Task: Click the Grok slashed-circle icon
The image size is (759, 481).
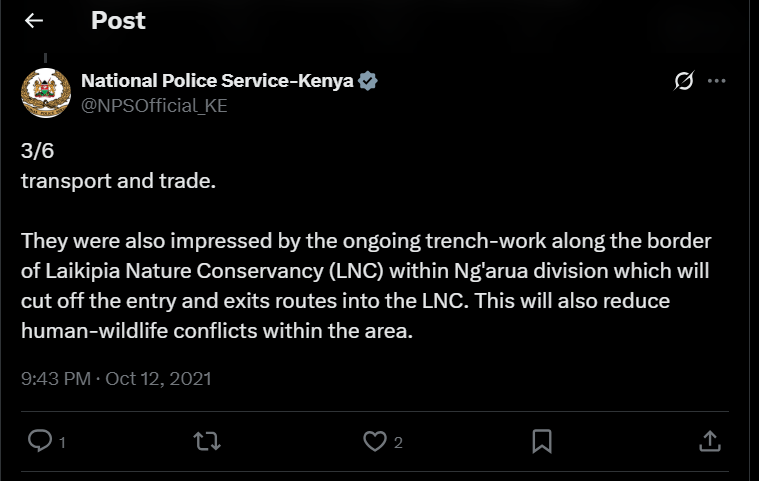Action: [684, 81]
